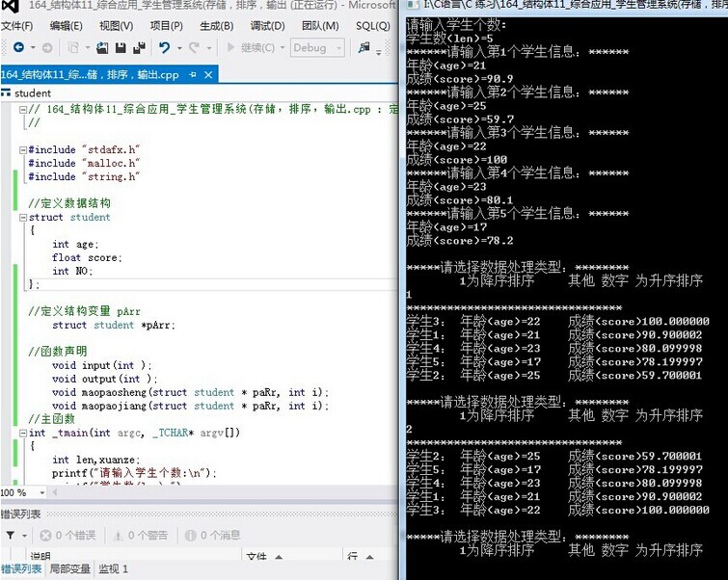
Task: Collapse the struct student code block
Action: tap(22, 218)
